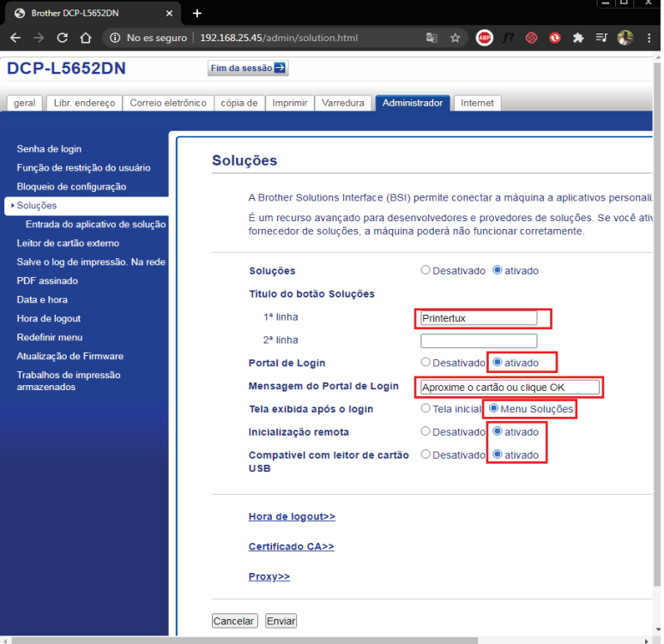The image size is (664, 644).
Task: Click the translate page icon in address bar
Action: [x=432, y=38]
